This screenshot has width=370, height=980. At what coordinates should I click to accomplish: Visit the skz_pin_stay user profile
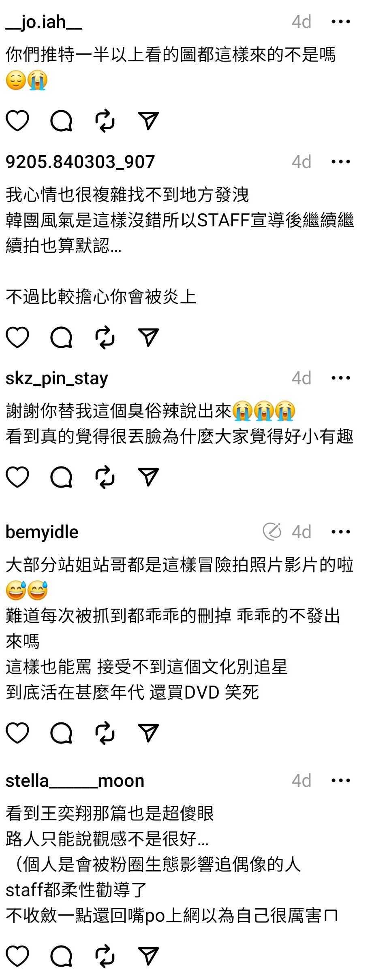[x=57, y=378]
